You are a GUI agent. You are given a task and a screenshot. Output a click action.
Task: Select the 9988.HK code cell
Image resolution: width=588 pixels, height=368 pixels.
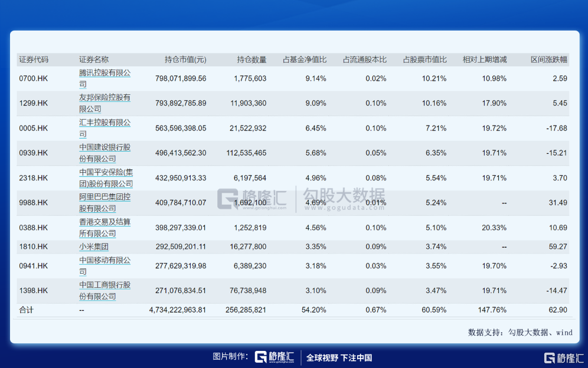tap(34, 202)
